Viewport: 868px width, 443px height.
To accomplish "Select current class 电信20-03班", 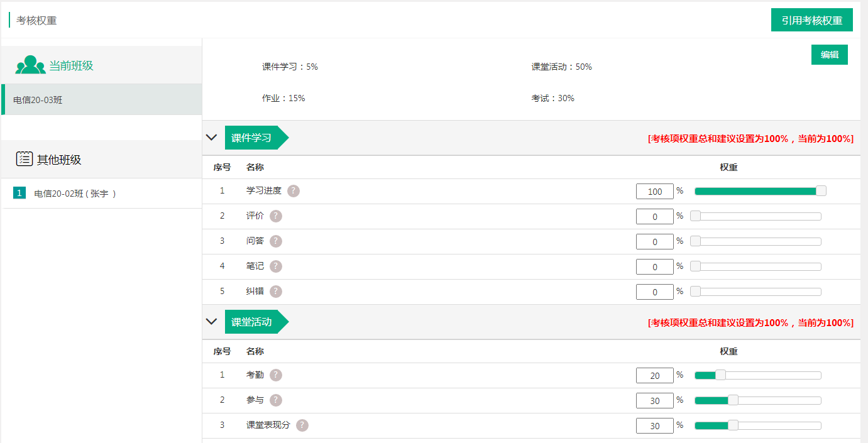I will (x=102, y=100).
